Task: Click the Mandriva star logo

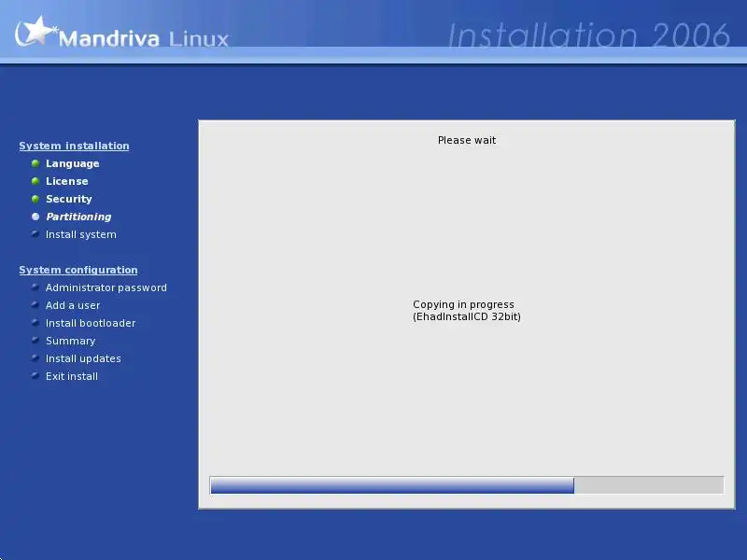Action: point(35,31)
